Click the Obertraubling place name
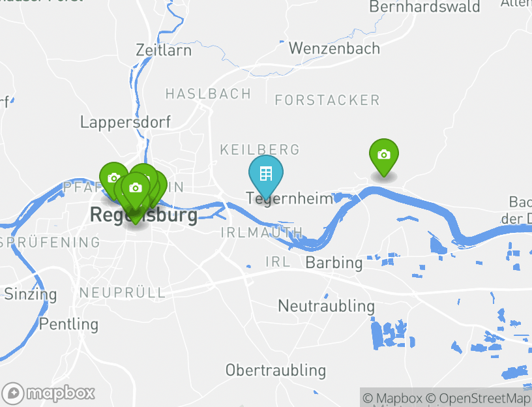 pos(276,370)
